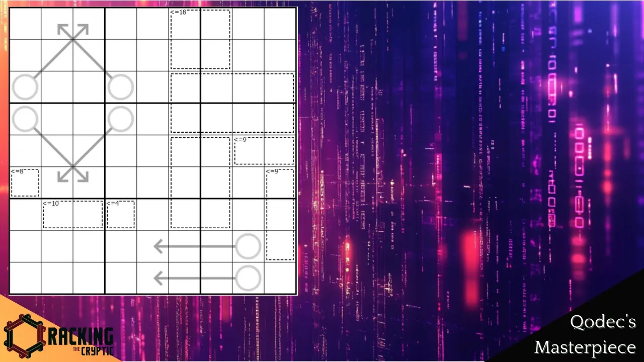Click the fourth-column circle with the down-left arrow
644x362 pixels.
click(x=121, y=119)
